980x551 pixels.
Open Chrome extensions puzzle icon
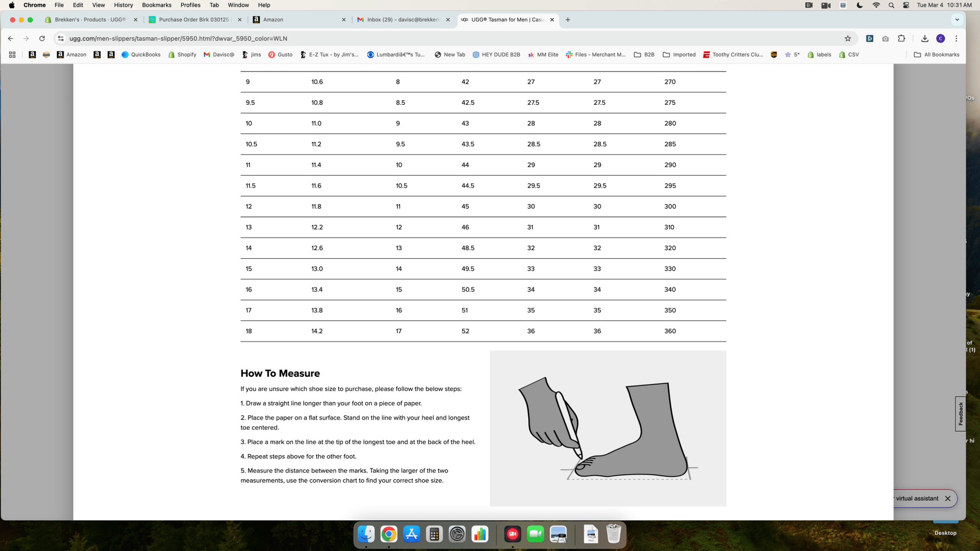tap(901, 38)
